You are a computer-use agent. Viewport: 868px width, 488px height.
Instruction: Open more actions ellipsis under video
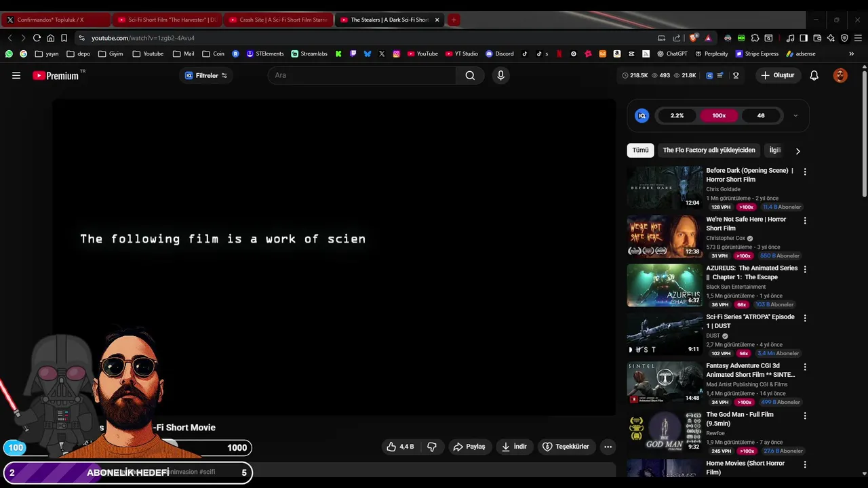pyautogui.click(x=608, y=447)
